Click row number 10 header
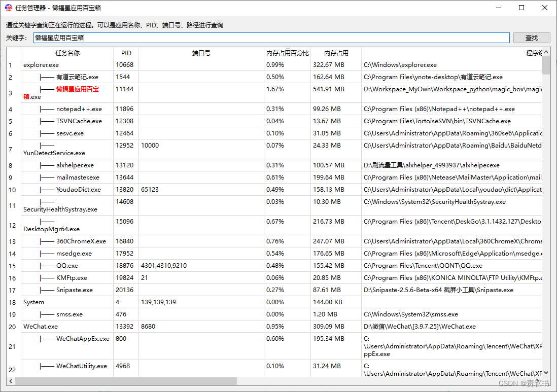Viewport: 557px width, 392px height. 13,190
